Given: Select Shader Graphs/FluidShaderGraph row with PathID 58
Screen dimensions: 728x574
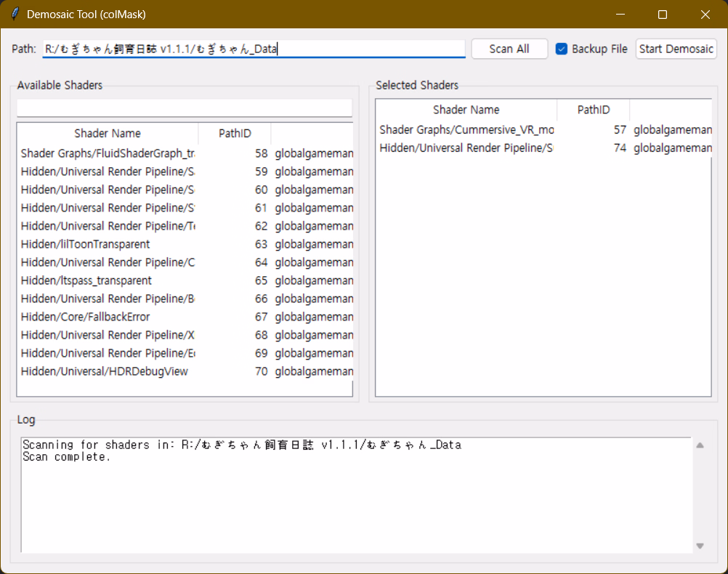Looking at the screenshot, I should coord(108,153).
